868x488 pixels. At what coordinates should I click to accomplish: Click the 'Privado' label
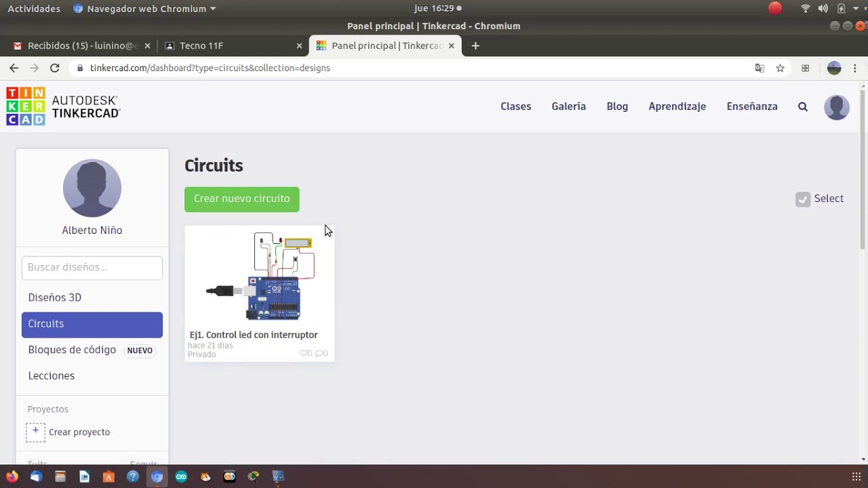(x=202, y=354)
